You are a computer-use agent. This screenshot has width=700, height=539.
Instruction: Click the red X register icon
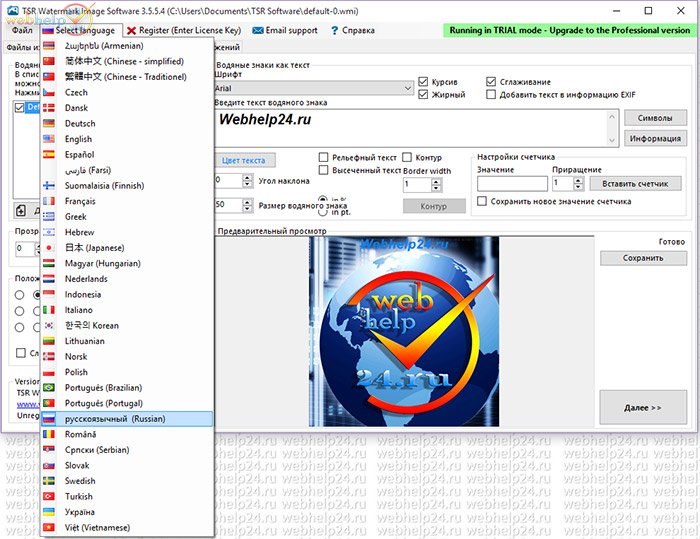pyautogui.click(x=131, y=30)
